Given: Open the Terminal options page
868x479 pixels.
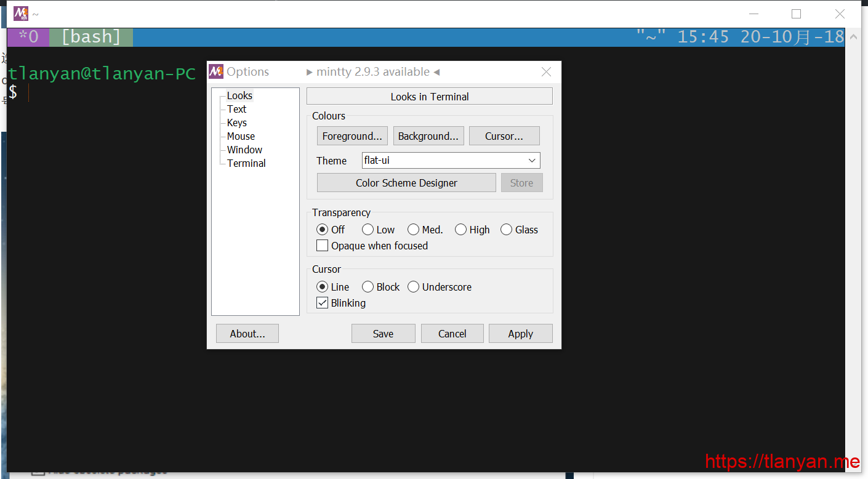Looking at the screenshot, I should pyautogui.click(x=246, y=163).
